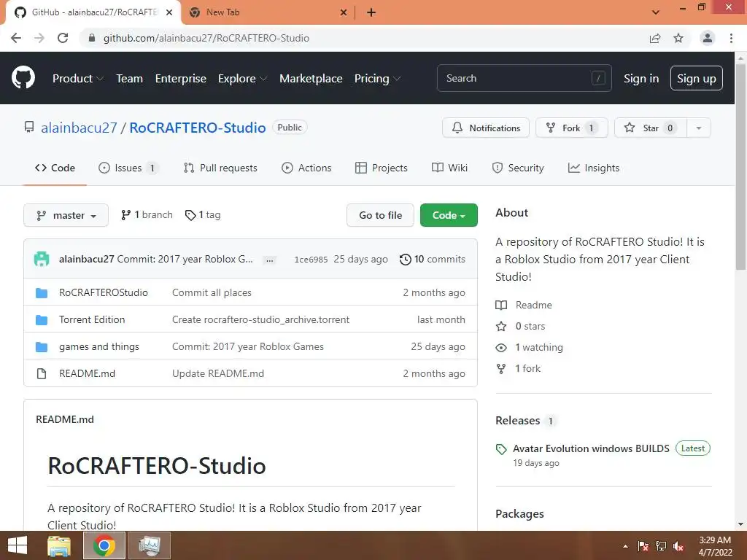
Task: Switch to the Insights tab
Action: [594, 168]
